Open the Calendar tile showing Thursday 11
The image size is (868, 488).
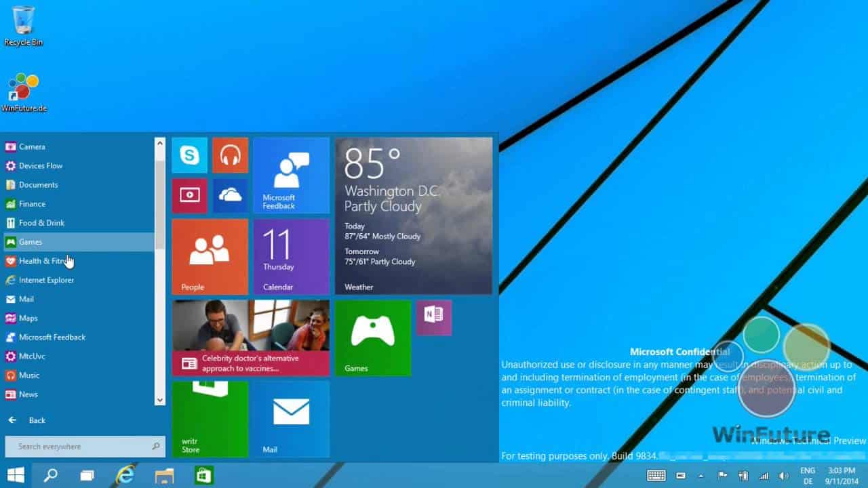point(291,257)
